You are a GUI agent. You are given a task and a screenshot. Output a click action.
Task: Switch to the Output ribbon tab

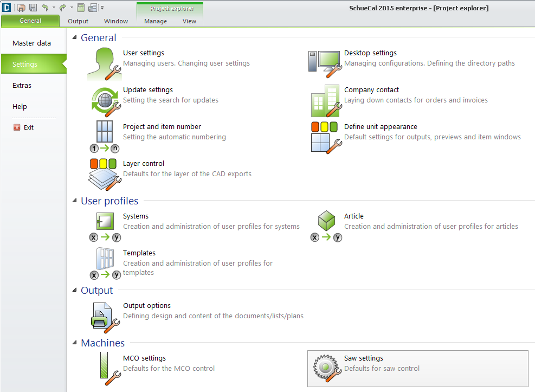(x=78, y=21)
